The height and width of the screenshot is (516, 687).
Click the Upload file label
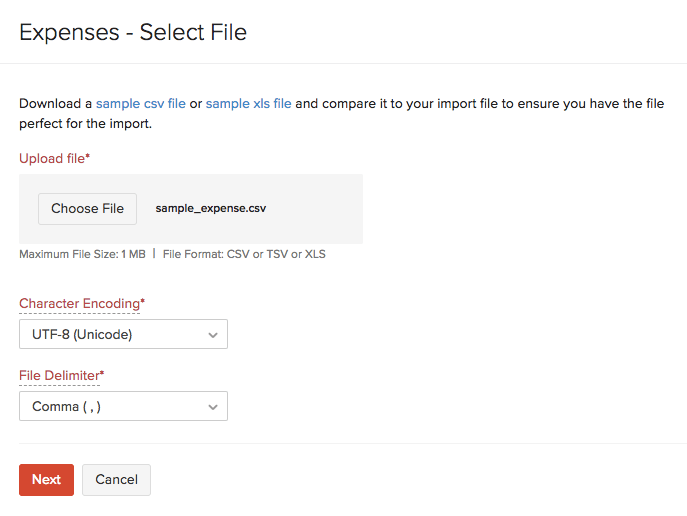point(51,158)
